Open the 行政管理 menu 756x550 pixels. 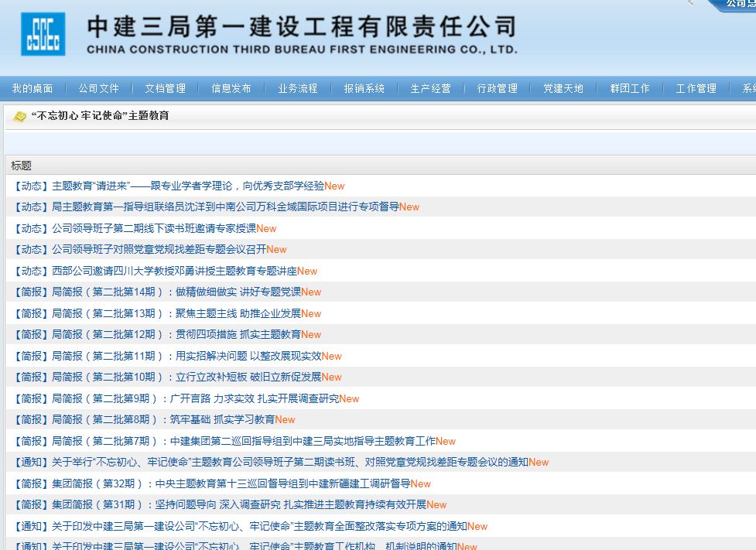tap(497, 88)
